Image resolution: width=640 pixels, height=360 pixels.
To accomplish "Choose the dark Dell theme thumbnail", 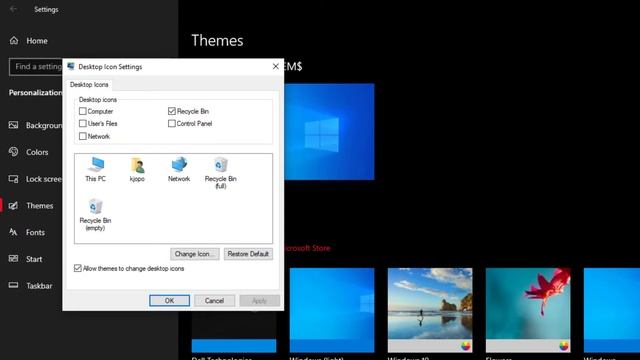I will coord(234,331).
